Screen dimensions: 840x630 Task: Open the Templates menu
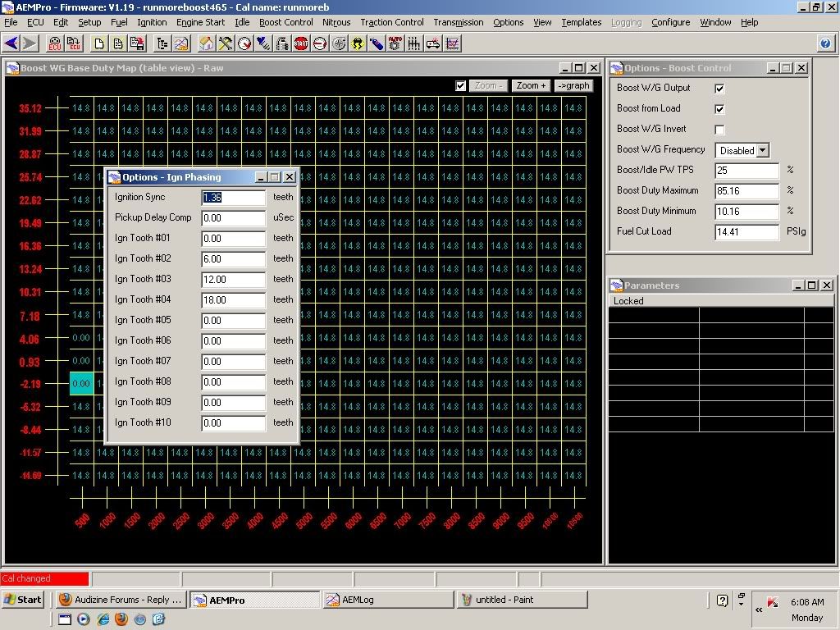click(x=582, y=22)
